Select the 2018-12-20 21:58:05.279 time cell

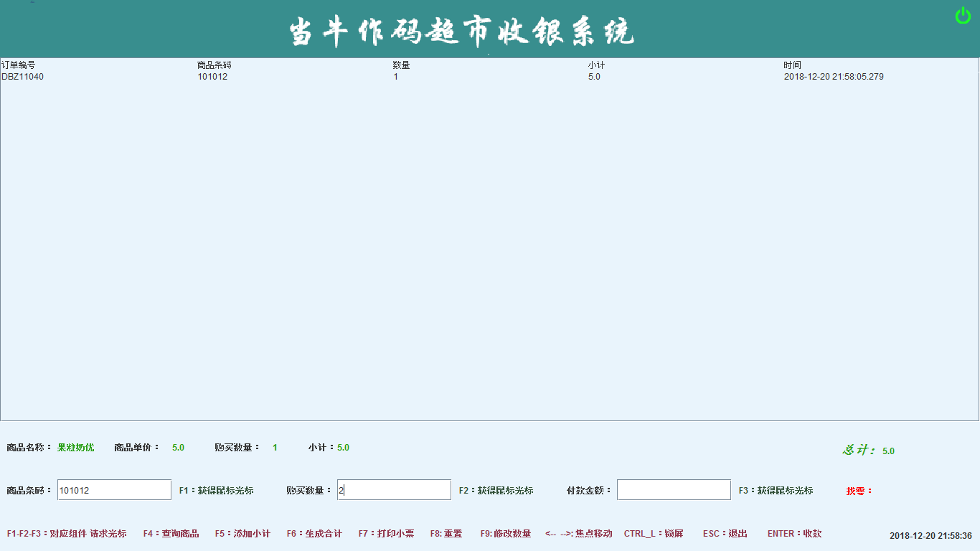(834, 77)
